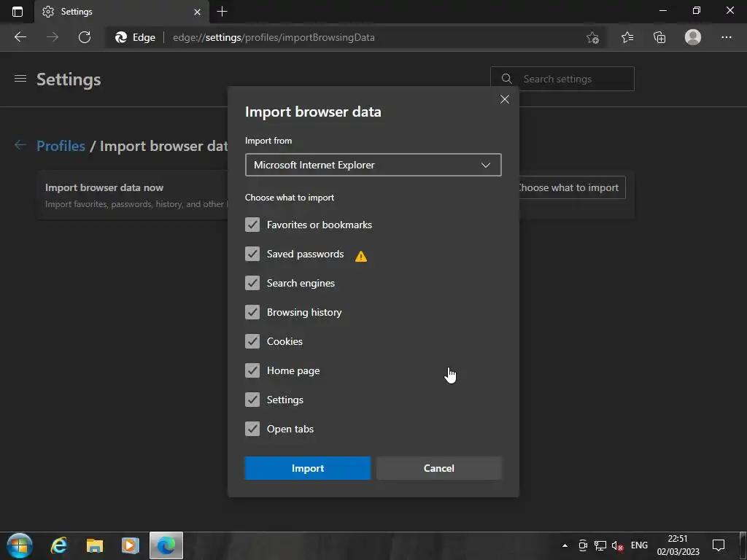
Task: Click Choose what to import button
Action: (572, 187)
